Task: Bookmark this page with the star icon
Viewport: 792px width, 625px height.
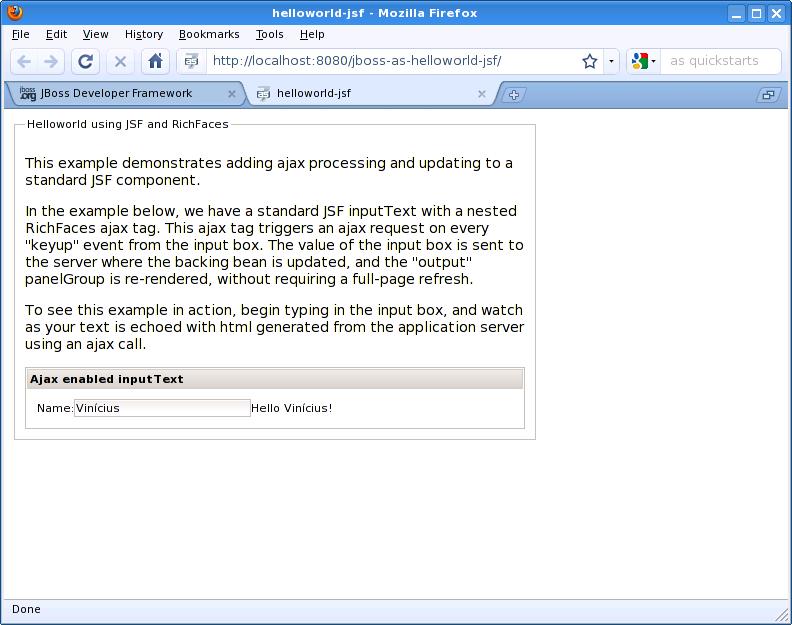Action: [x=589, y=62]
